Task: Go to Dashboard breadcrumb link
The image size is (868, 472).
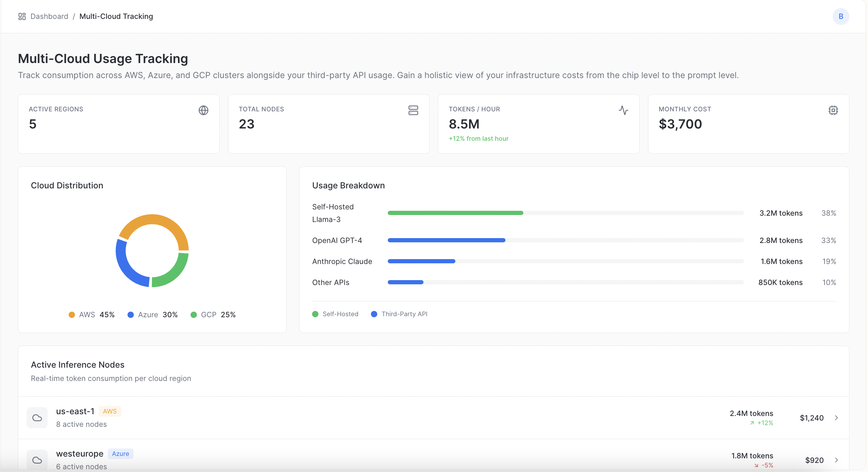Action: tap(49, 16)
